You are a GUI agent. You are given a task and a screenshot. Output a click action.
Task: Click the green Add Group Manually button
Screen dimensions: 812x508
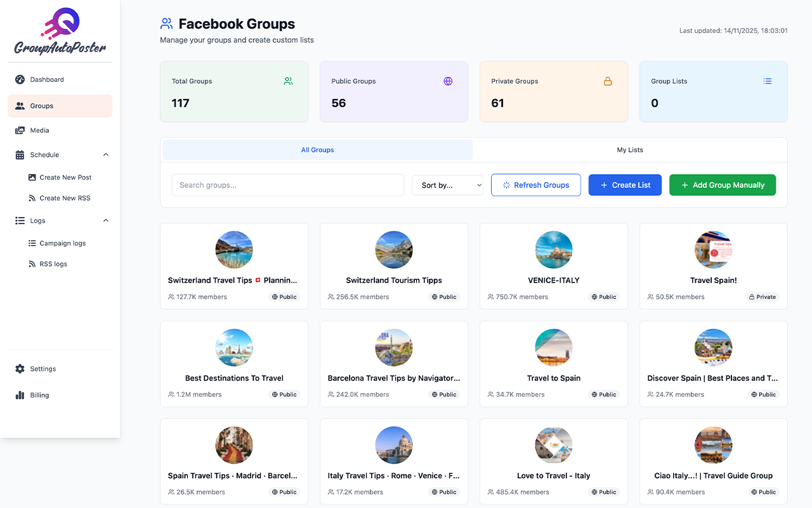pyautogui.click(x=722, y=185)
